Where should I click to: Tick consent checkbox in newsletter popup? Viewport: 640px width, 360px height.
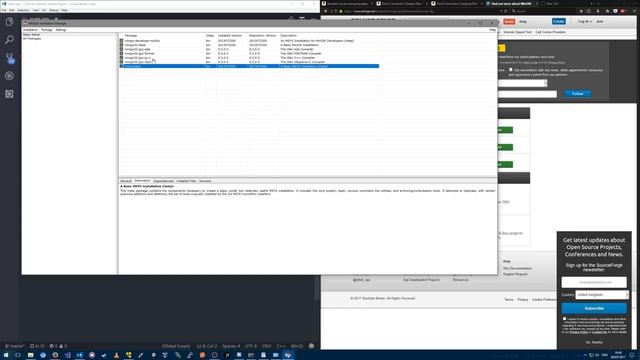[564, 319]
